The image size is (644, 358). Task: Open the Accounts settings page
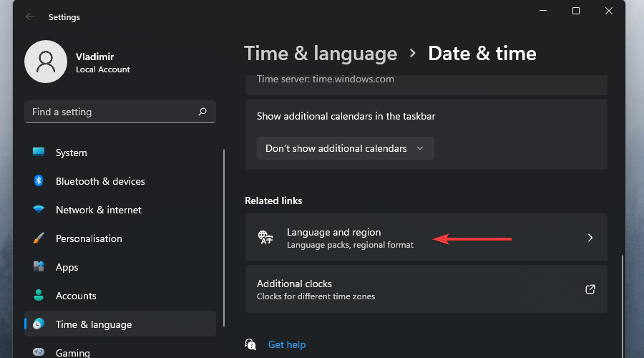coord(76,296)
